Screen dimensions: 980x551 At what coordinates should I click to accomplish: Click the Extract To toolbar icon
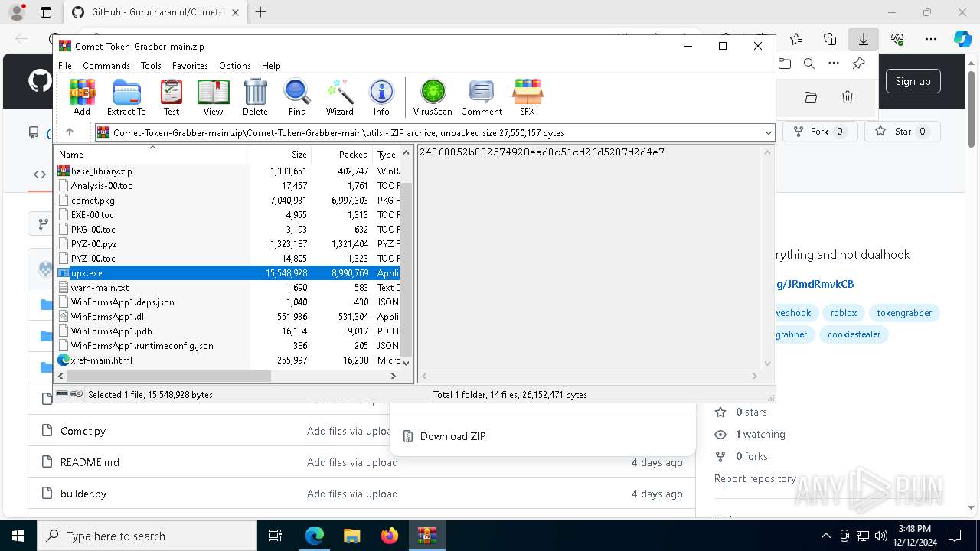tap(126, 97)
